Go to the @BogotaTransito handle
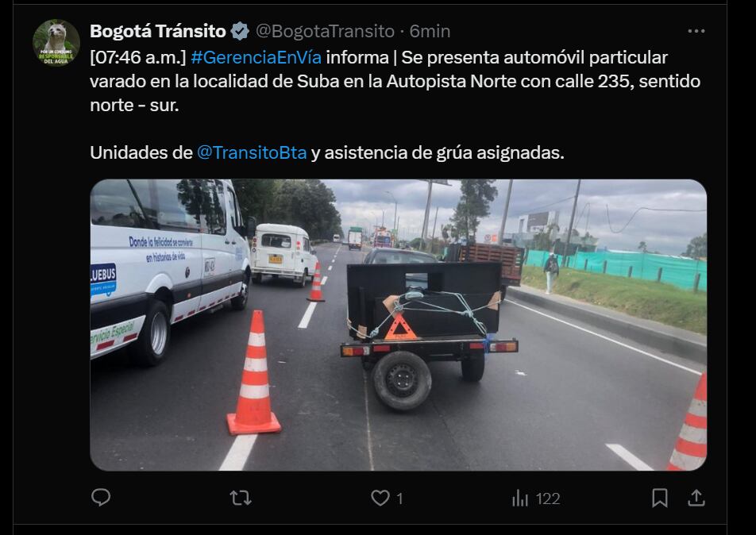 click(x=325, y=31)
